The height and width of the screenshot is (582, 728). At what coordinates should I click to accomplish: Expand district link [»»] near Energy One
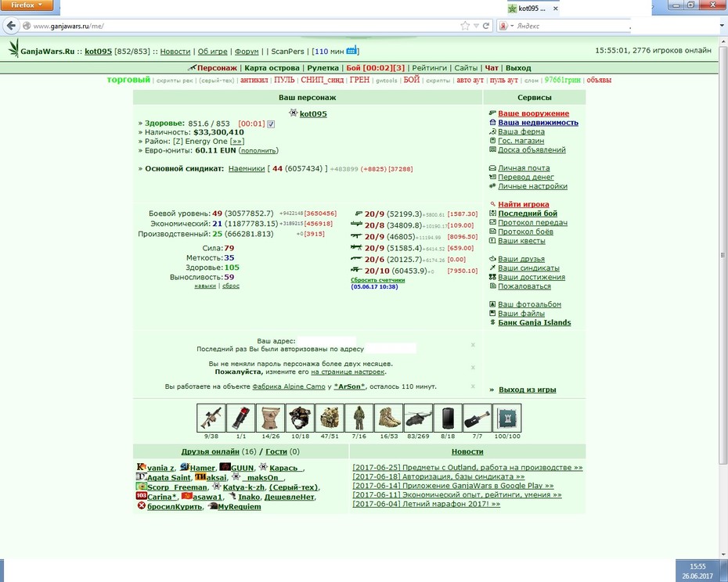pyautogui.click(x=237, y=142)
